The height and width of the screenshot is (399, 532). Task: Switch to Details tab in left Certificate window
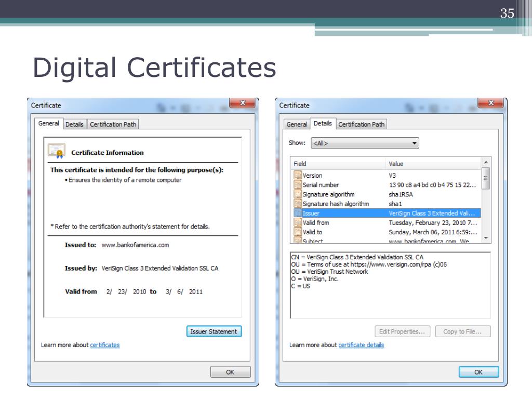click(x=74, y=125)
